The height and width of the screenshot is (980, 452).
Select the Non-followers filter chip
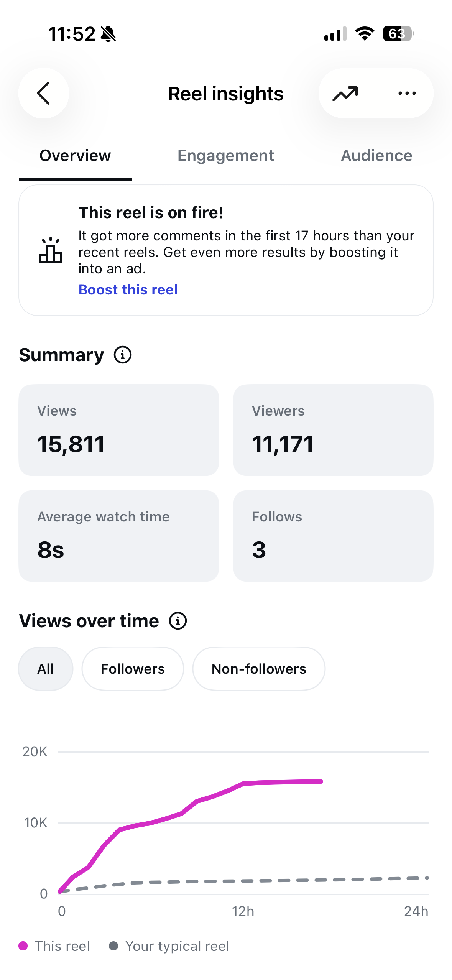[x=259, y=669]
